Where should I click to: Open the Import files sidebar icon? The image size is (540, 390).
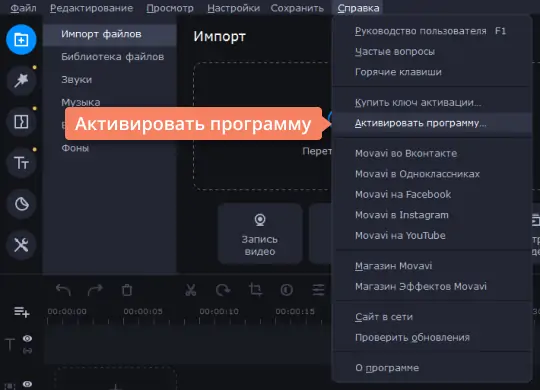[21, 40]
